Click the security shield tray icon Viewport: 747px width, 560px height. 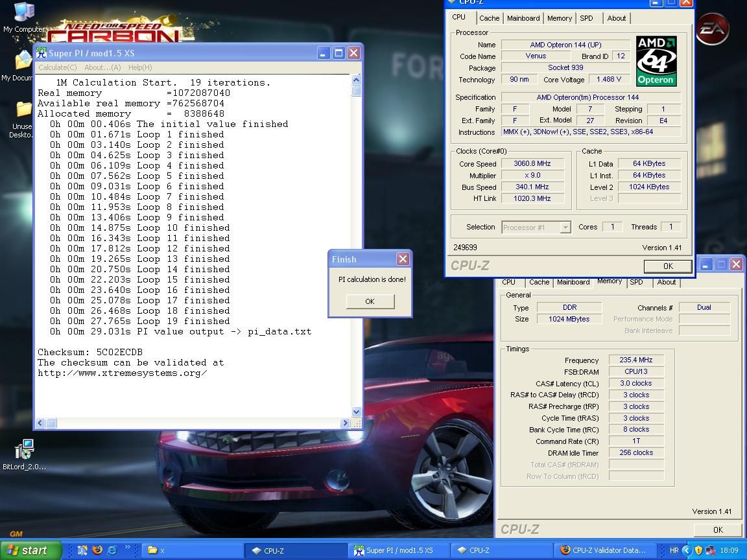tap(698, 550)
